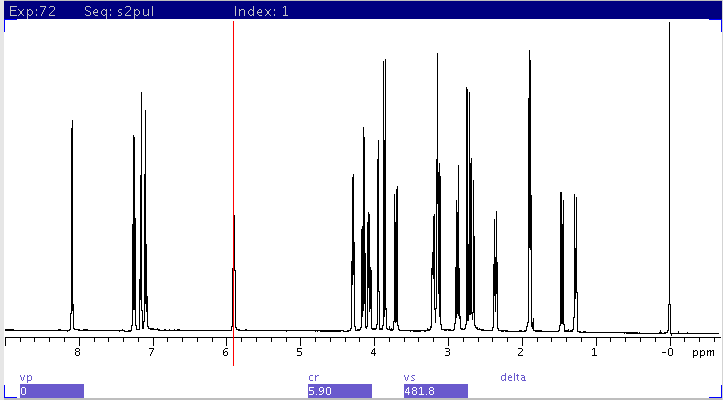
Task: Click the ppm unit label on axis
Action: (x=703, y=354)
